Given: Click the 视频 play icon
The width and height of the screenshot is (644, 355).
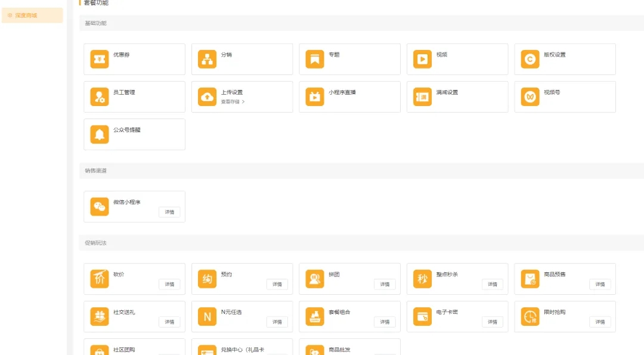Looking at the screenshot, I should pos(422,59).
